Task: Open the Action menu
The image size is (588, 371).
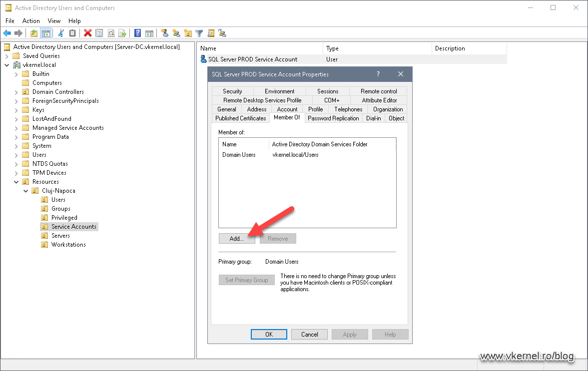Action: (31, 21)
